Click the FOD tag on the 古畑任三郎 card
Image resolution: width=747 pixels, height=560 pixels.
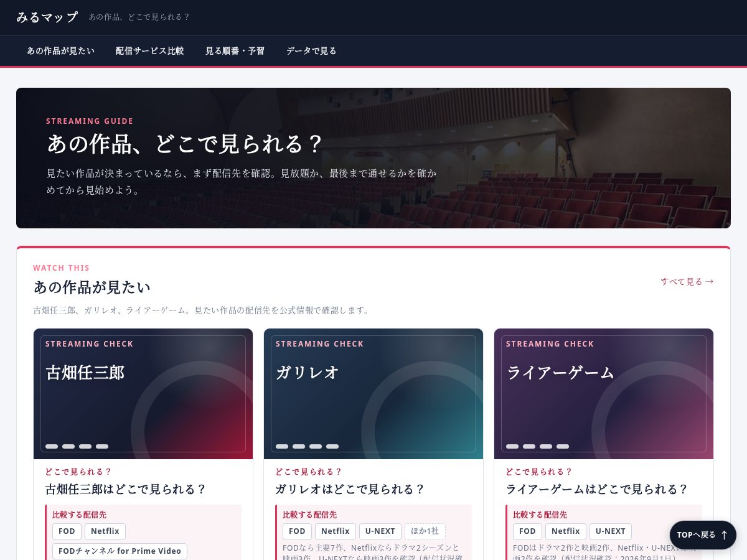[x=67, y=531]
